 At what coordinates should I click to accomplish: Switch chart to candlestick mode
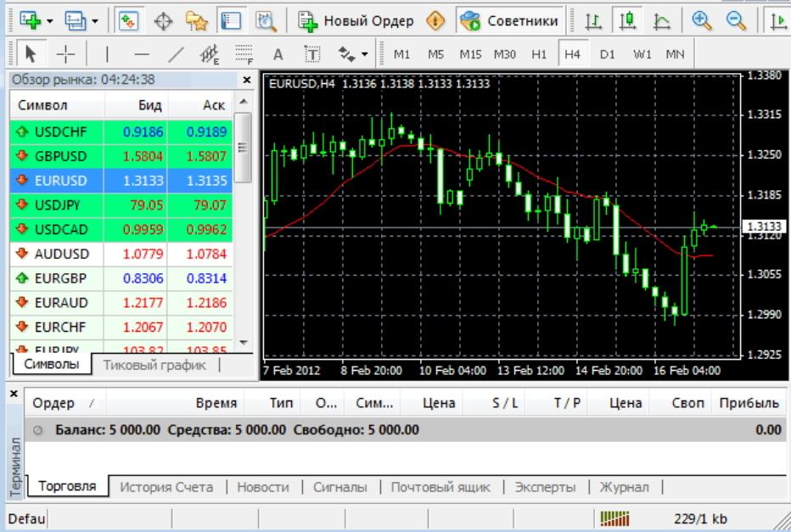[x=629, y=20]
